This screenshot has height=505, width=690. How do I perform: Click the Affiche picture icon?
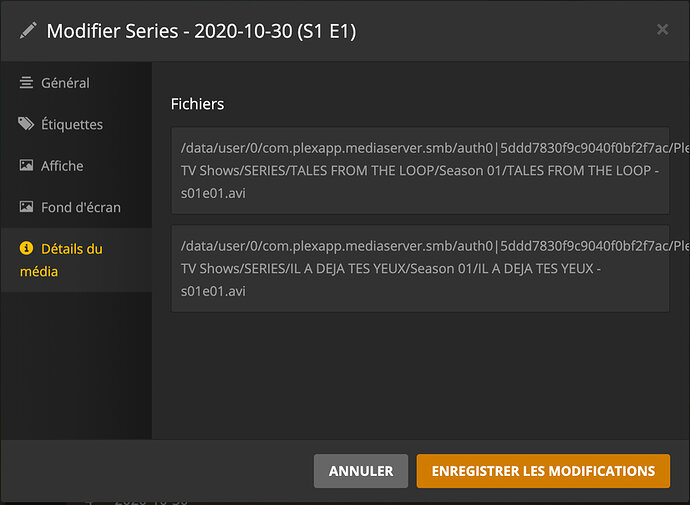[x=26, y=165]
